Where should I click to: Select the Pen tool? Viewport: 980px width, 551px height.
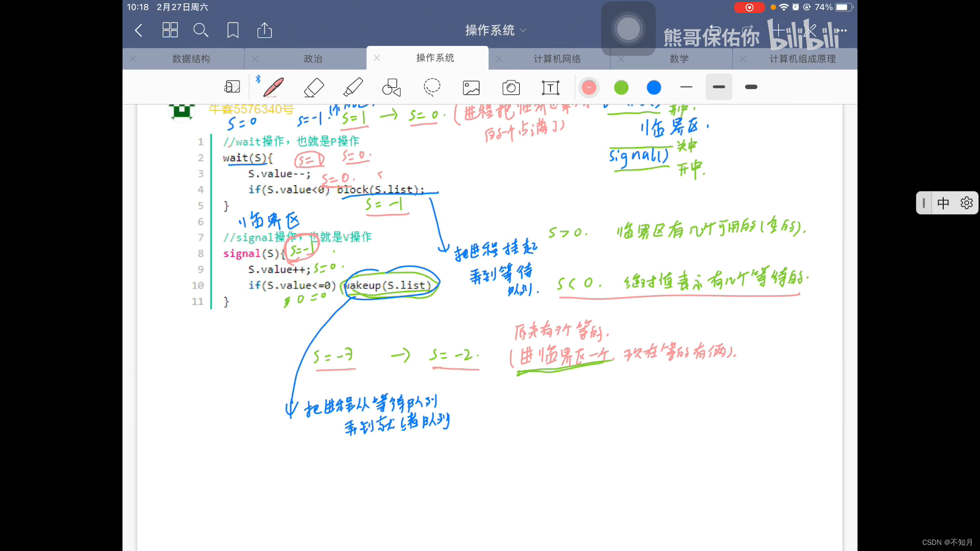point(273,87)
